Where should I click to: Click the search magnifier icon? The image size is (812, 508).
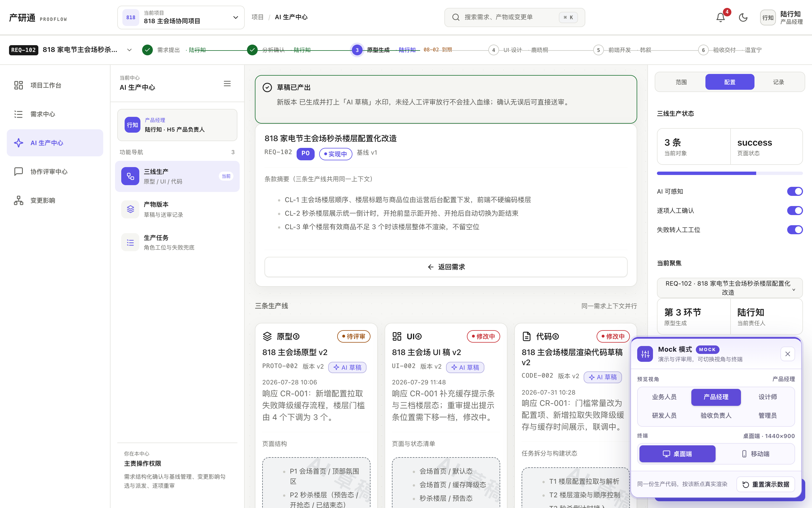(x=455, y=17)
